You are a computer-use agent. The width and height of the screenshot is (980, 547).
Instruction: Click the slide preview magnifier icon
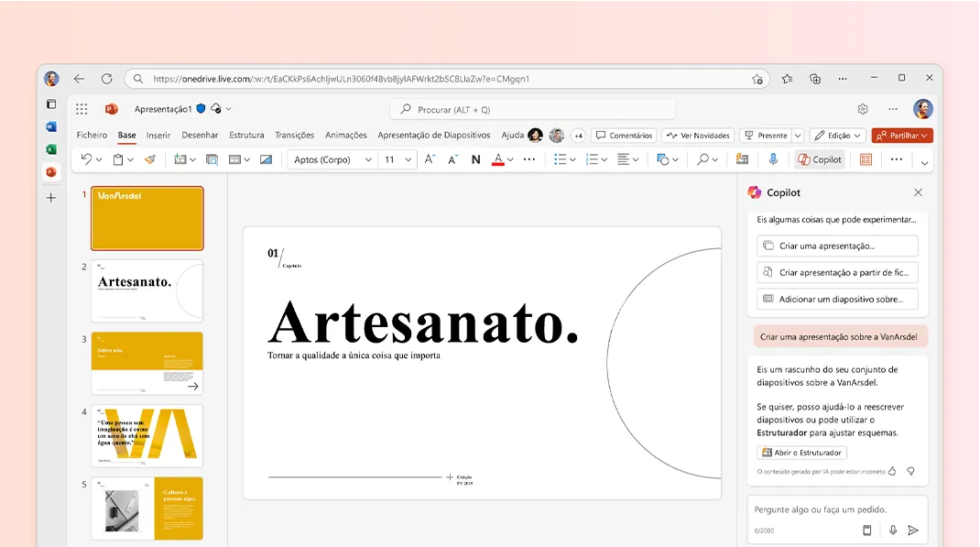point(212,159)
